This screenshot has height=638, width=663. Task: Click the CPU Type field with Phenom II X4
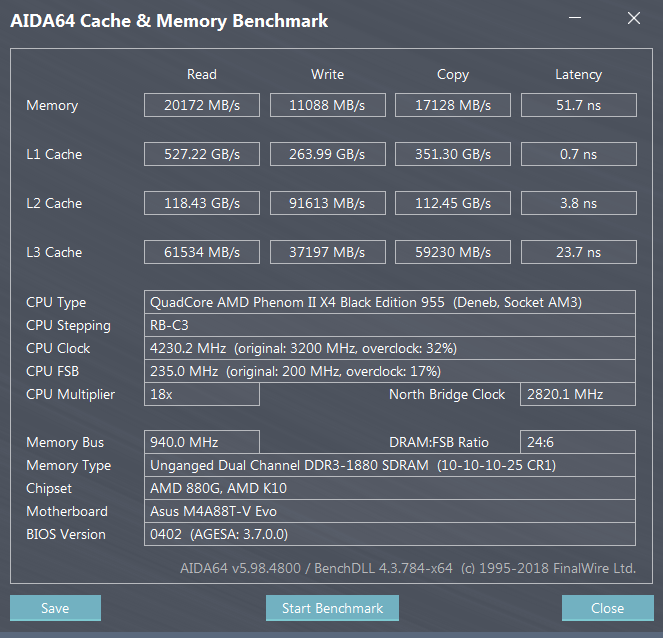click(x=390, y=302)
